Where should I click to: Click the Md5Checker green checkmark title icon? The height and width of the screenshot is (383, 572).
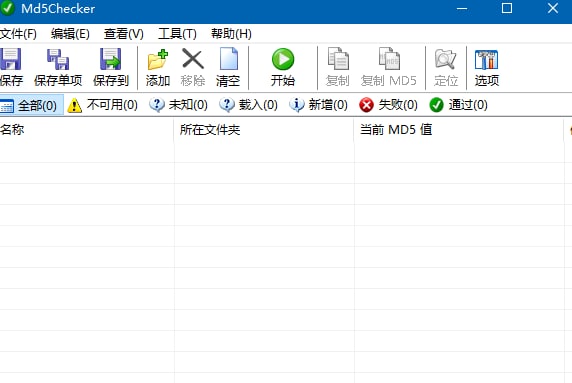[7, 8]
